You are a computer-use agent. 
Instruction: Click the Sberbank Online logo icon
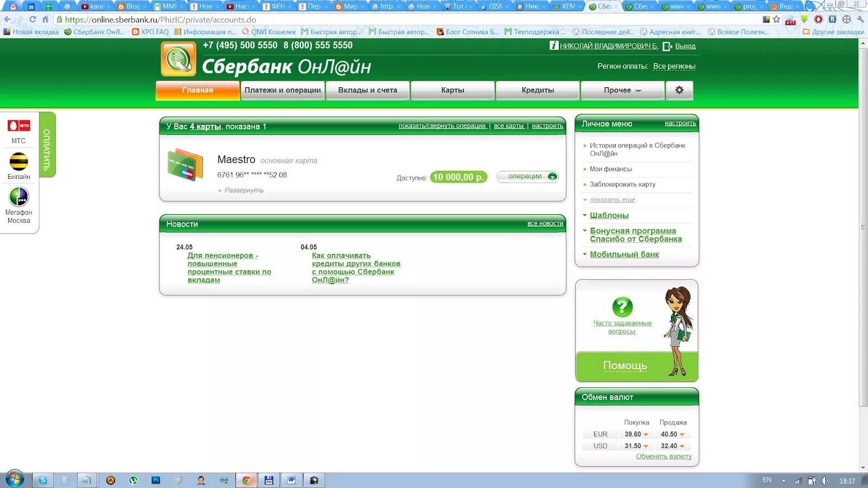(x=178, y=59)
